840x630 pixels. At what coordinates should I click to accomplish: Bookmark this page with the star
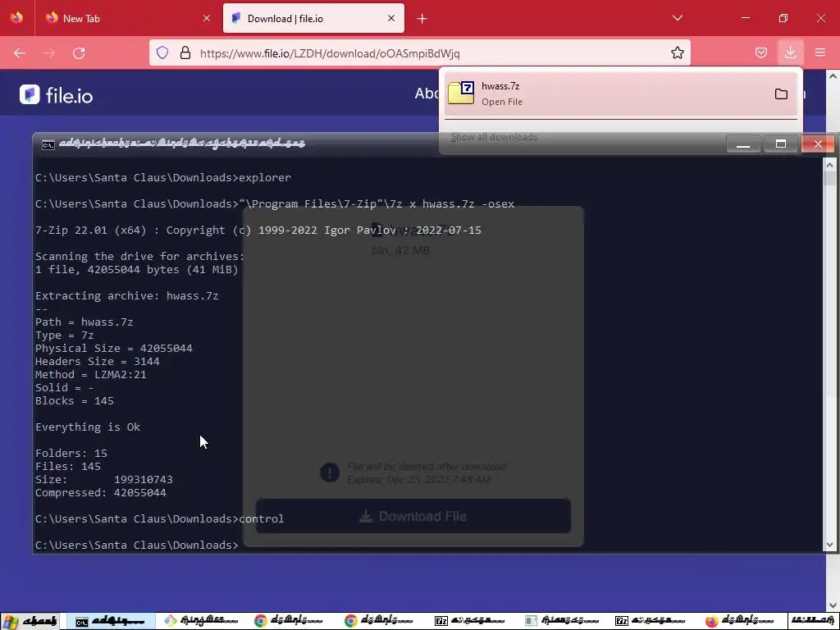pyautogui.click(x=677, y=53)
